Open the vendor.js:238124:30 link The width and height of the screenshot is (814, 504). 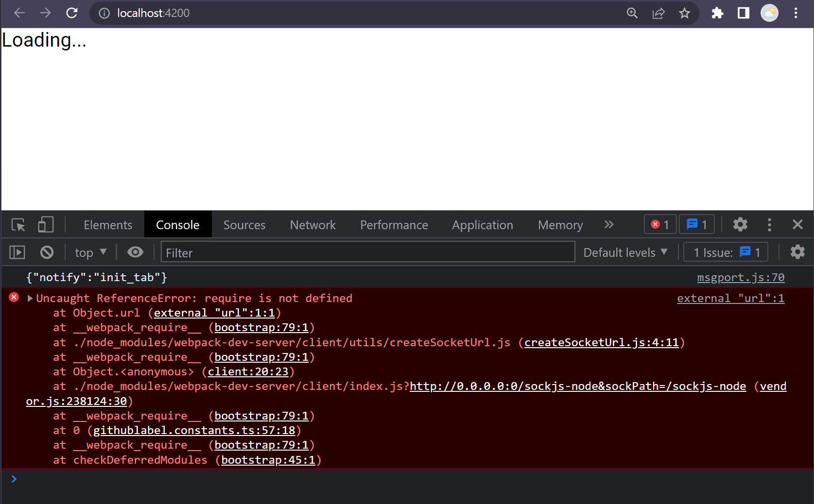[76, 401]
